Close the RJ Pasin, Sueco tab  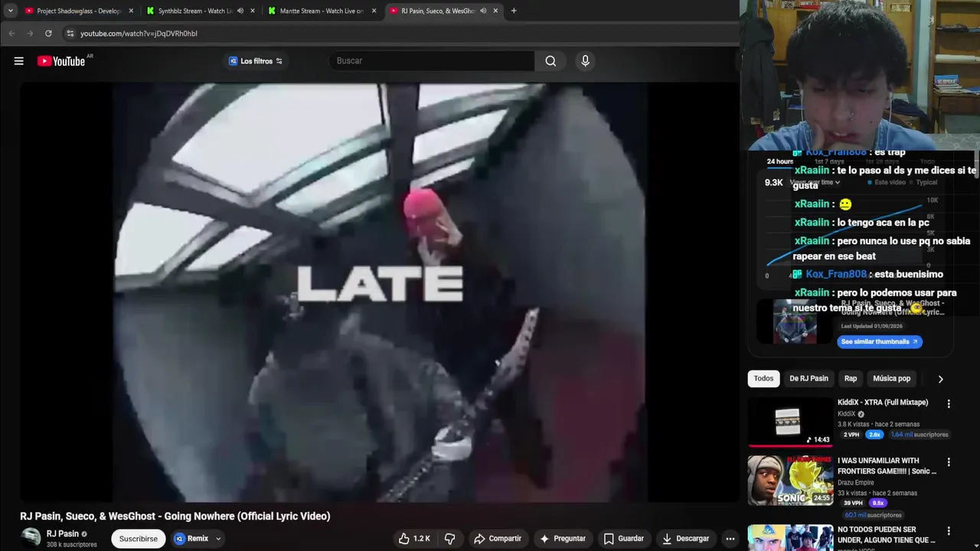coord(496,11)
